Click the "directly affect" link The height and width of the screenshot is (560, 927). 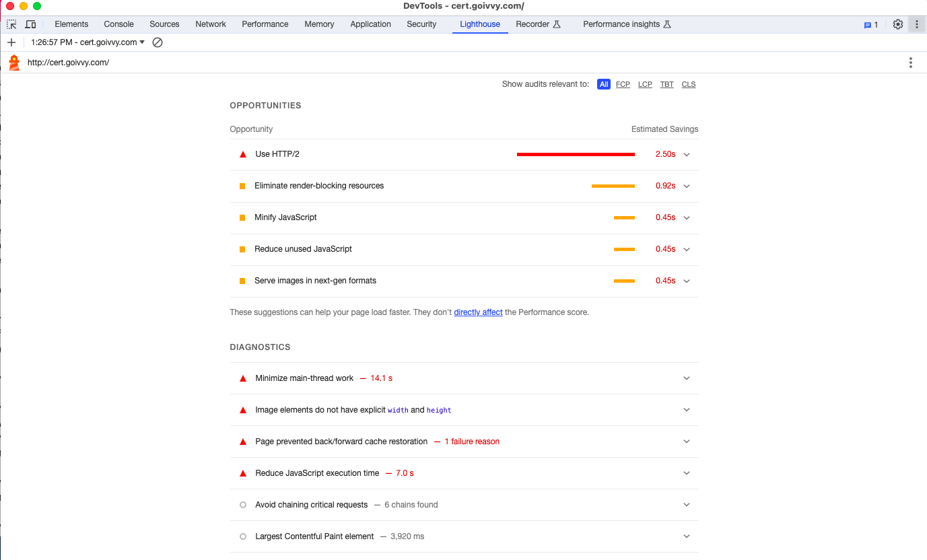[x=478, y=312]
